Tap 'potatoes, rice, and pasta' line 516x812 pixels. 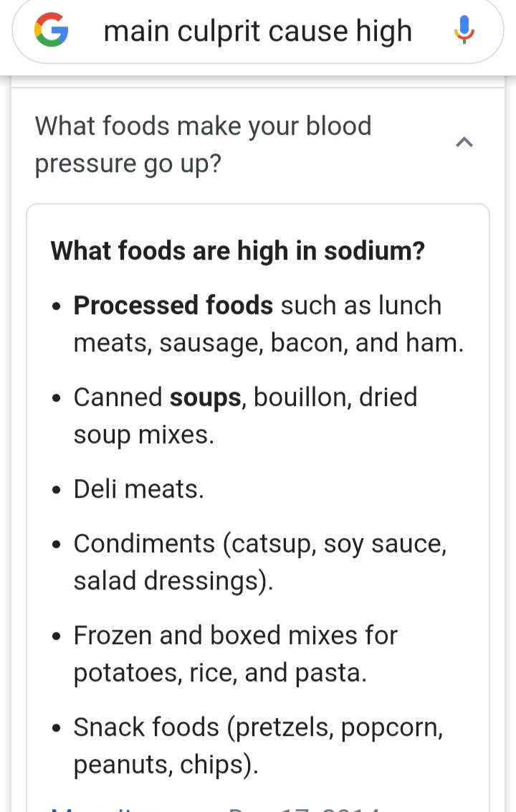coord(220,673)
